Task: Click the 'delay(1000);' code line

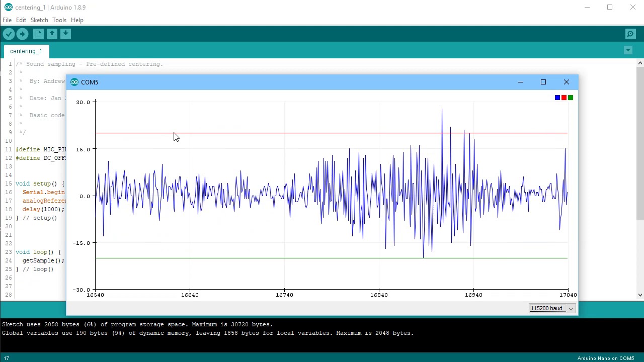Action: [x=43, y=209]
